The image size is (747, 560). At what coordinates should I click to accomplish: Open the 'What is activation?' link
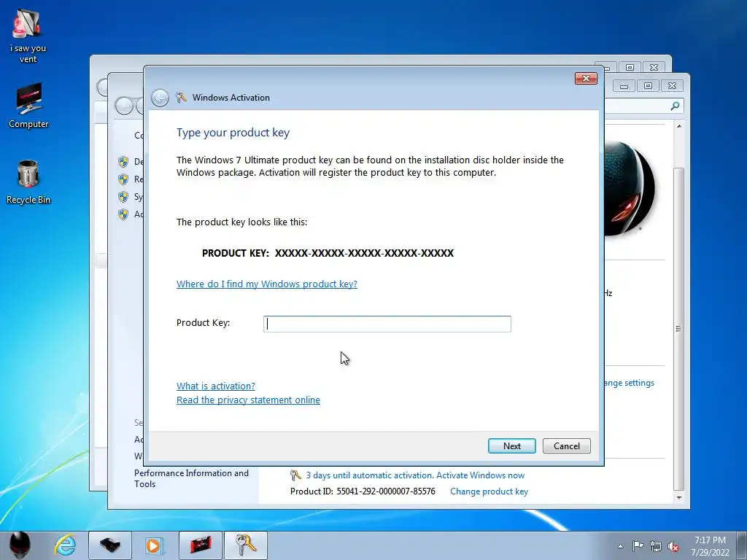coord(216,386)
